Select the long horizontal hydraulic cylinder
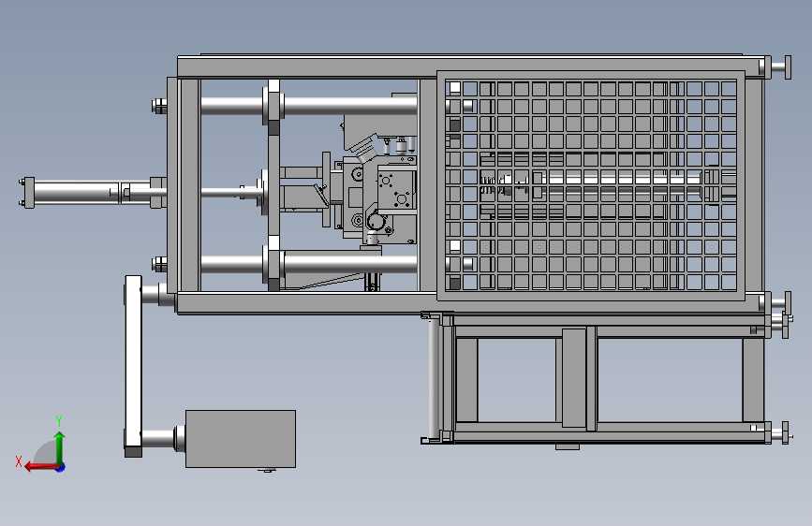 click(x=94, y=193)
